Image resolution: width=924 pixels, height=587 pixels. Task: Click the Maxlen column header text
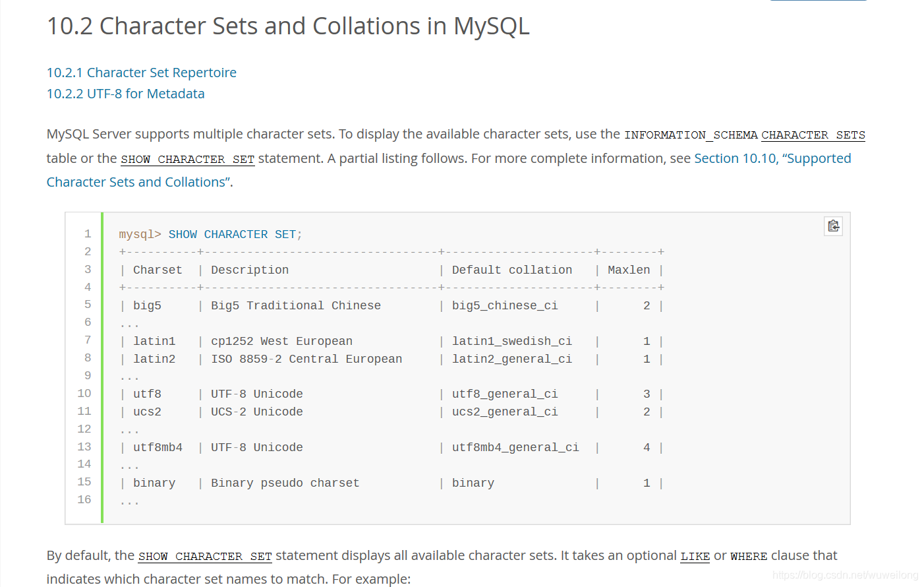coord(629,270)
